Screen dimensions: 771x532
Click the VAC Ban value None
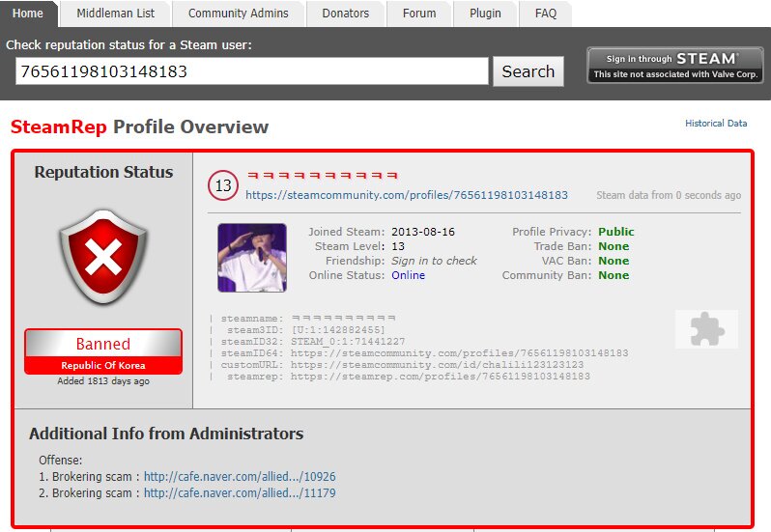tap(614, 261)
